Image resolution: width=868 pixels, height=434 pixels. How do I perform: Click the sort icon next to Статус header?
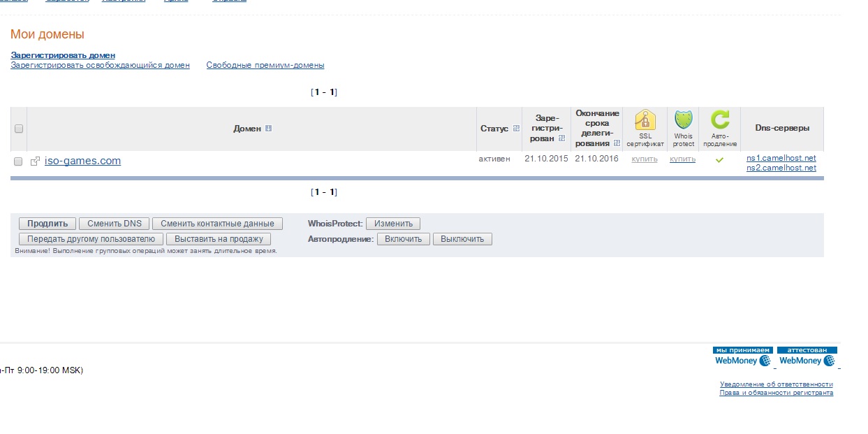click(x=516, y=129)
